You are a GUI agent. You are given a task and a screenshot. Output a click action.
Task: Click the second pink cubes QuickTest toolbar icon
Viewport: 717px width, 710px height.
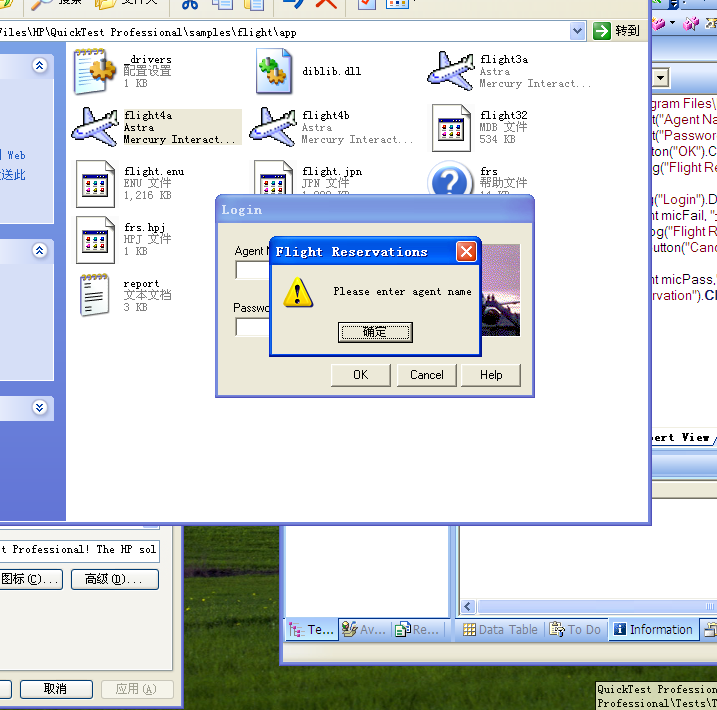(x=690, y=23)
